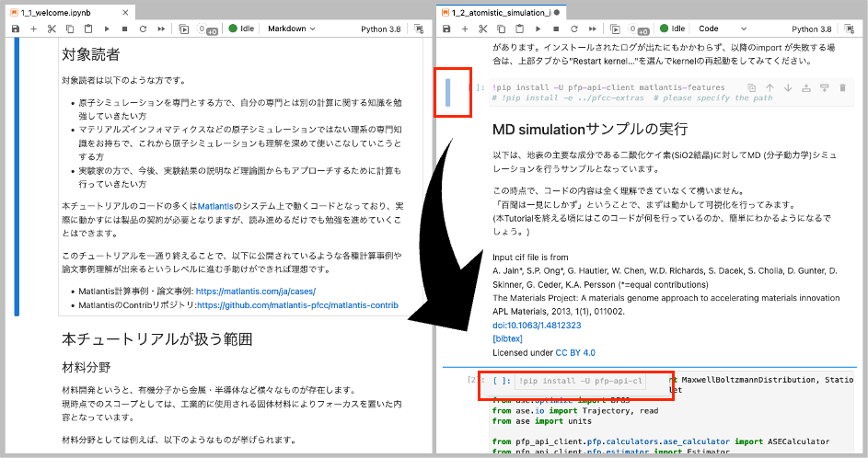Cut the selected cell in 1_1_welcome notebook
The width and height of the screenshot is (868, 458).
click(52, 29)
